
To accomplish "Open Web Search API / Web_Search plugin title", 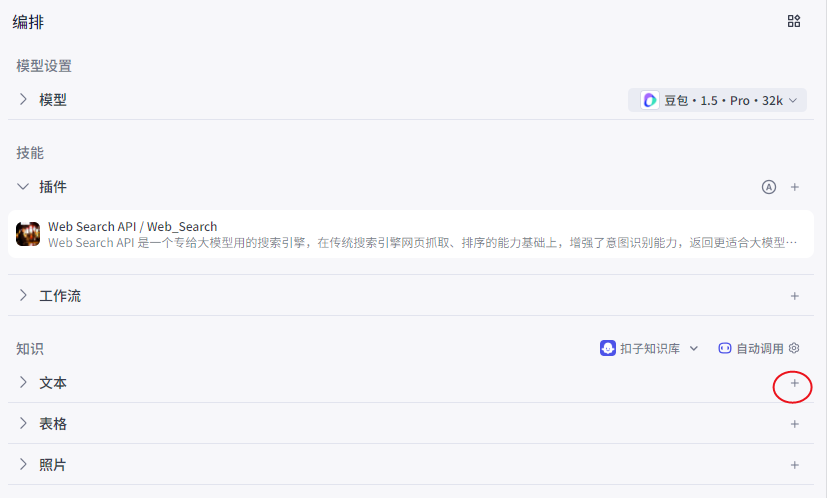I will pyautogui.click(x=132, y=226).
